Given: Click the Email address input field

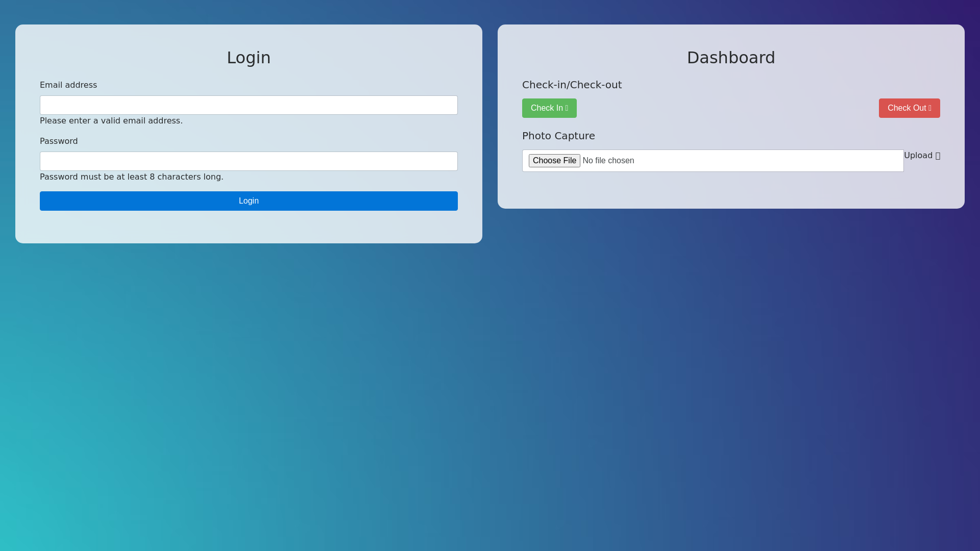Looking at the screenshot, I should point(249,105).
